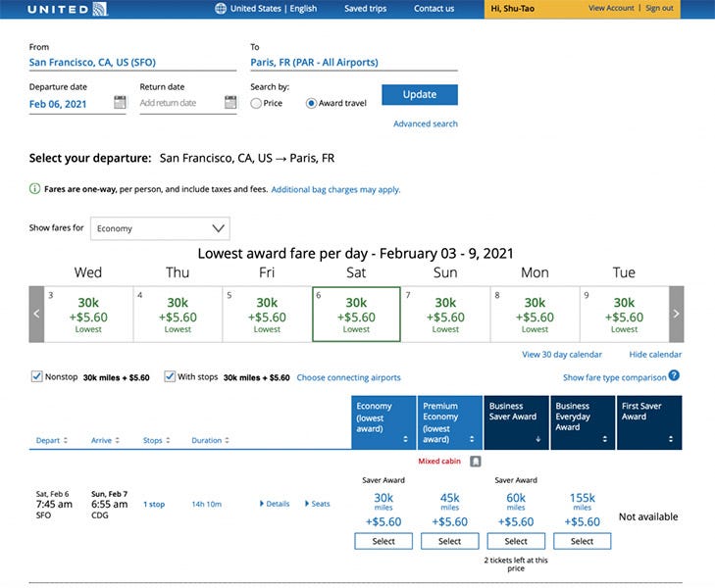The height and width of the screenshot is (588, 715).
Task: Open Additional bag charges may apply link
Action: 335,189
